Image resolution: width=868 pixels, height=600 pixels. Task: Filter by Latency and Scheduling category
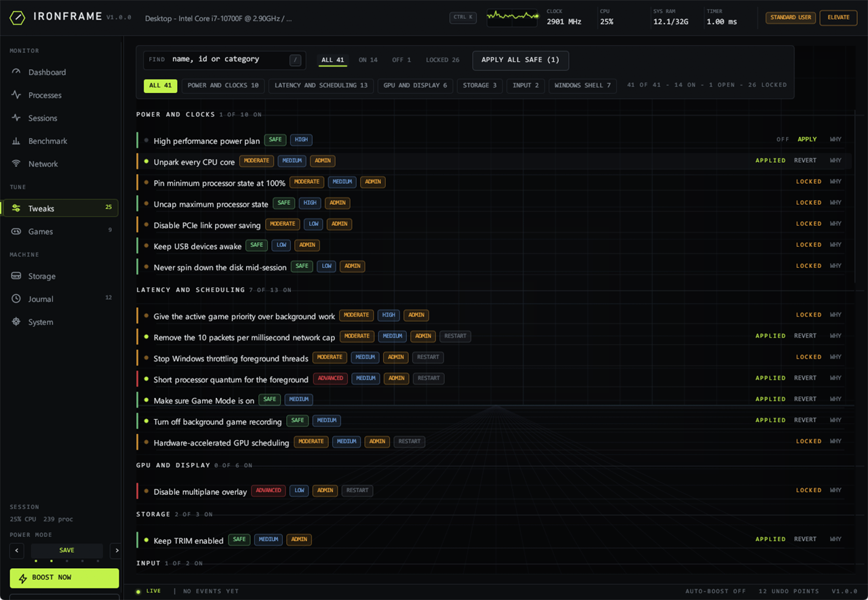321,86
